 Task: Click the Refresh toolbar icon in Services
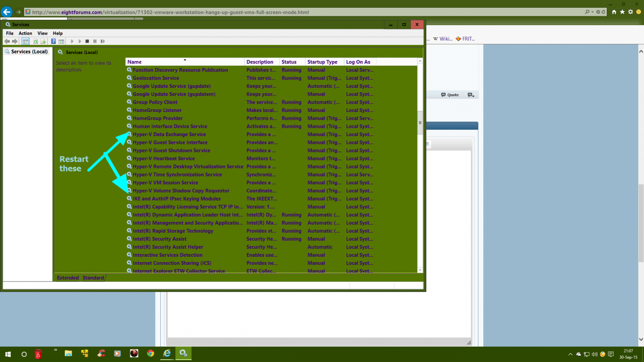[x=35, y=42]
